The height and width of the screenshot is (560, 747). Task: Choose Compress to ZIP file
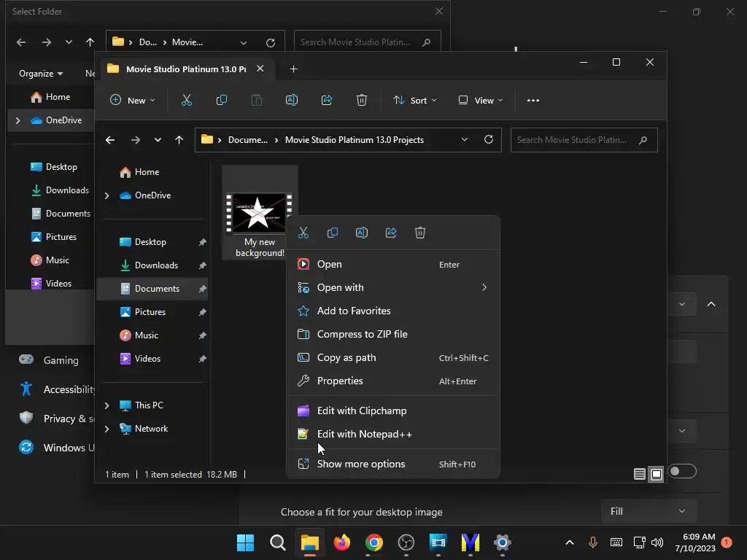pos(393,334)
